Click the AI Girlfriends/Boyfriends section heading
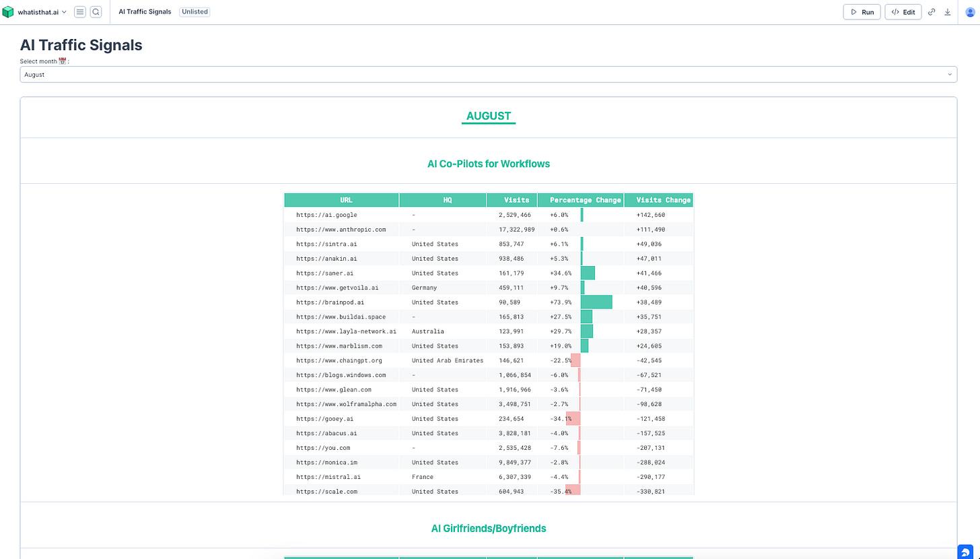 [489, 529]
